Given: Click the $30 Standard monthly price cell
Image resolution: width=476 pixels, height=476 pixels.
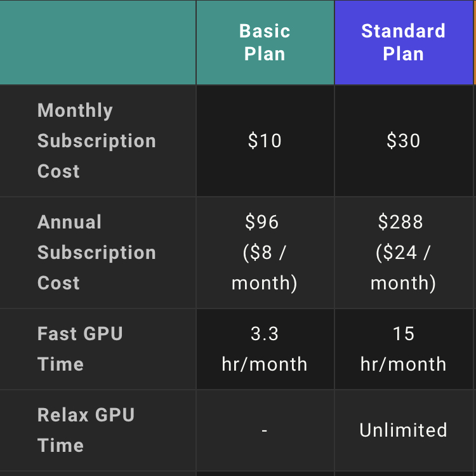Looking at the screenshot, I should [x=404, y=140].
